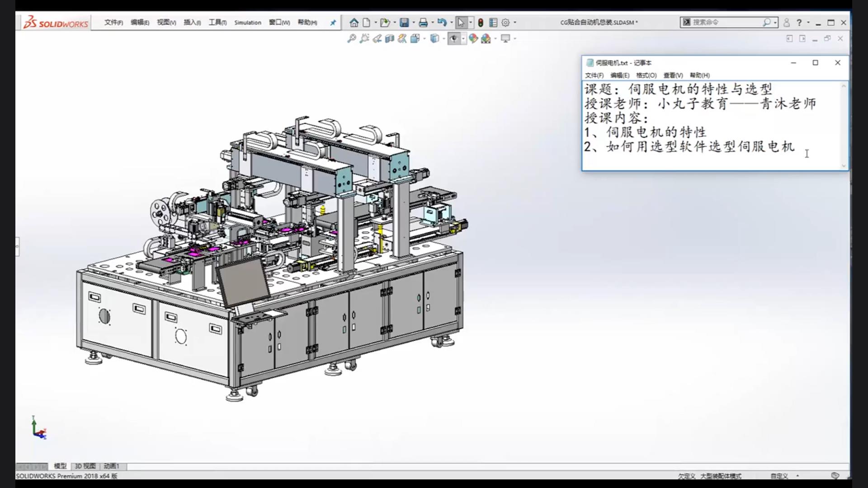Open the 插入(I) menu in SolidWorks
868x488 pixels.
pyautogui.click(x=192, y=23)
